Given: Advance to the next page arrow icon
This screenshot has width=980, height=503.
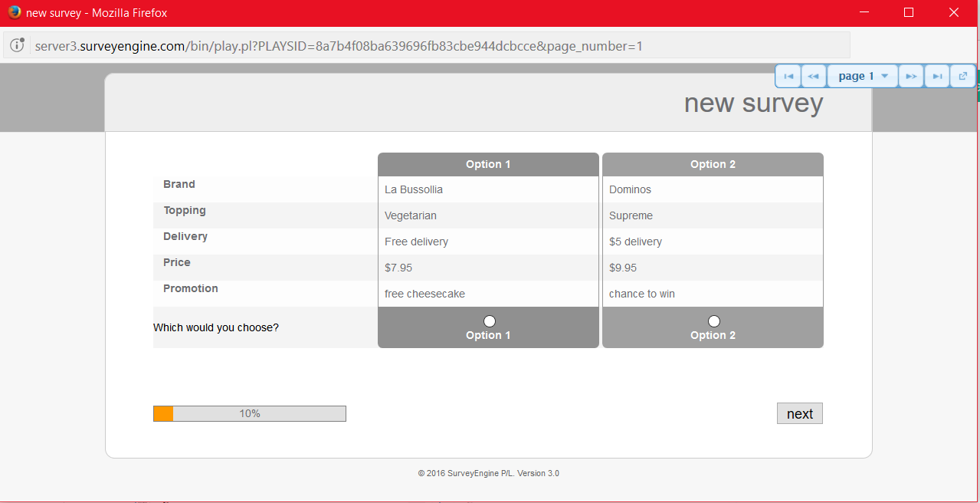Looking at the screenshot, I should click(910, 76).
